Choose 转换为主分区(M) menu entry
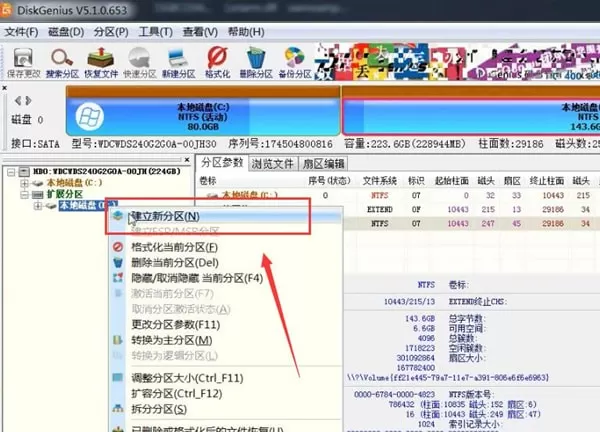The width and height of the screenshot is (600, 432). [226, 340]
